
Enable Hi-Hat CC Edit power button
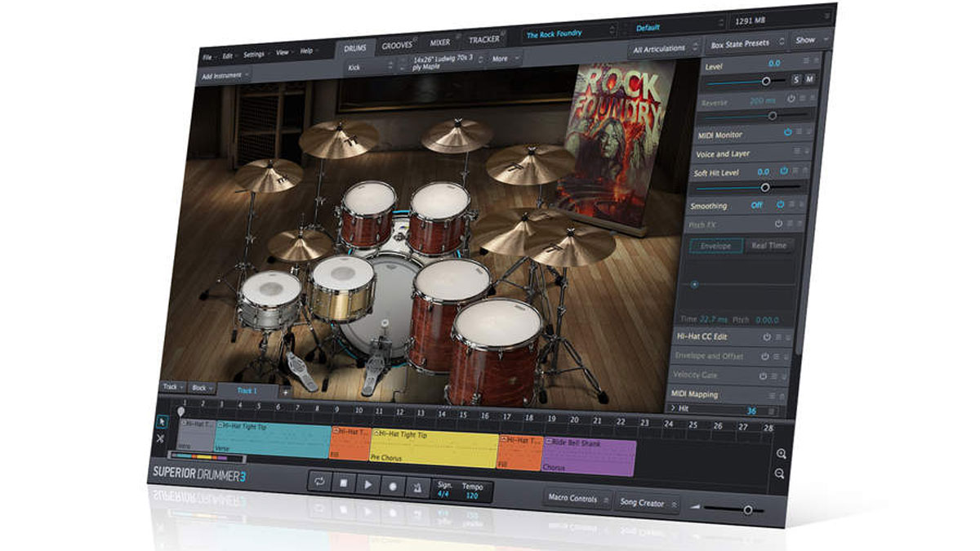[767, 336]
